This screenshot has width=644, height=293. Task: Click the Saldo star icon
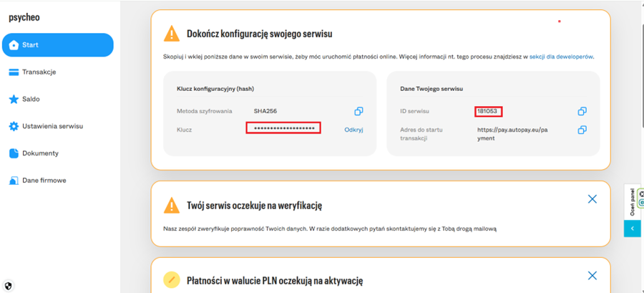tap(14, 100)
